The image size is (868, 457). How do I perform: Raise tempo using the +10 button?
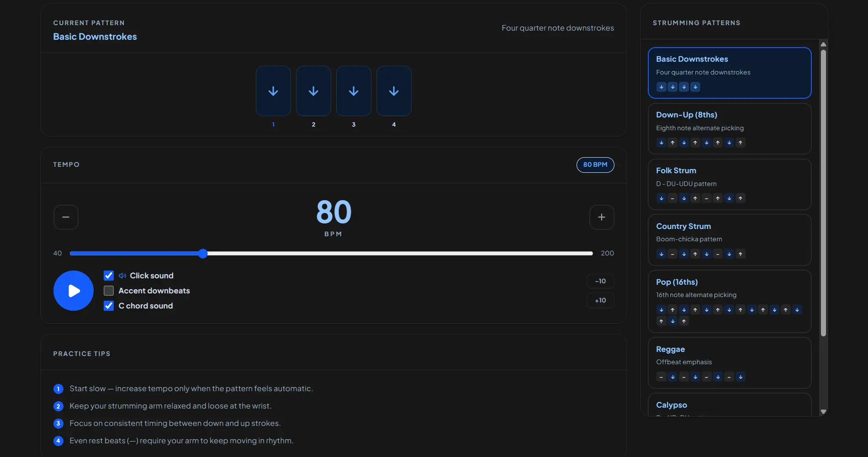click(x=600, y=300)
